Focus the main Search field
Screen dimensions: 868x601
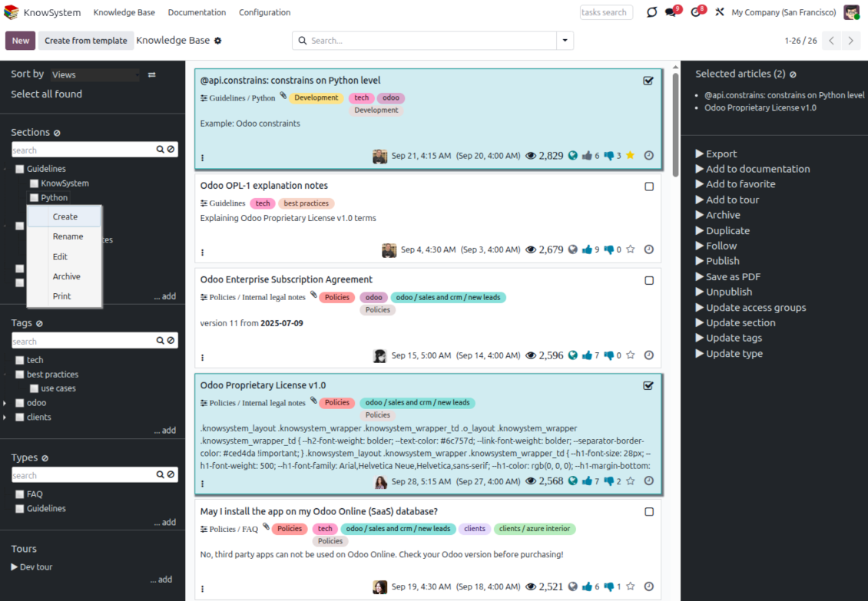pyautogui.click(x=425, y=41)
